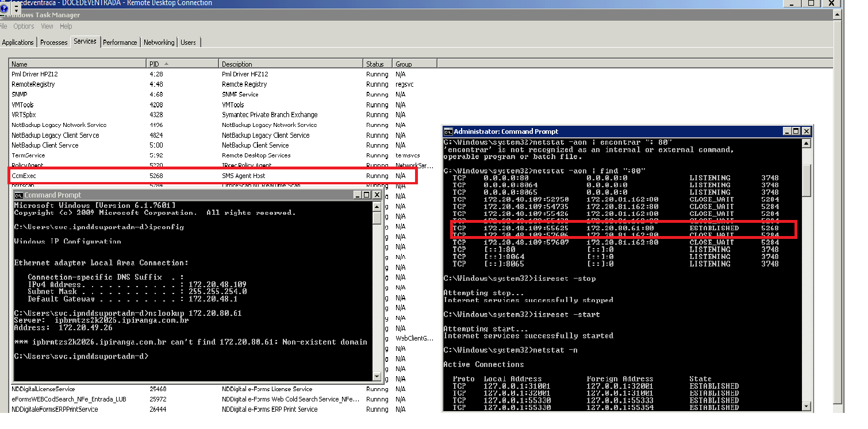
Task: Open the Networking tab
Action: tap(159, 42)
